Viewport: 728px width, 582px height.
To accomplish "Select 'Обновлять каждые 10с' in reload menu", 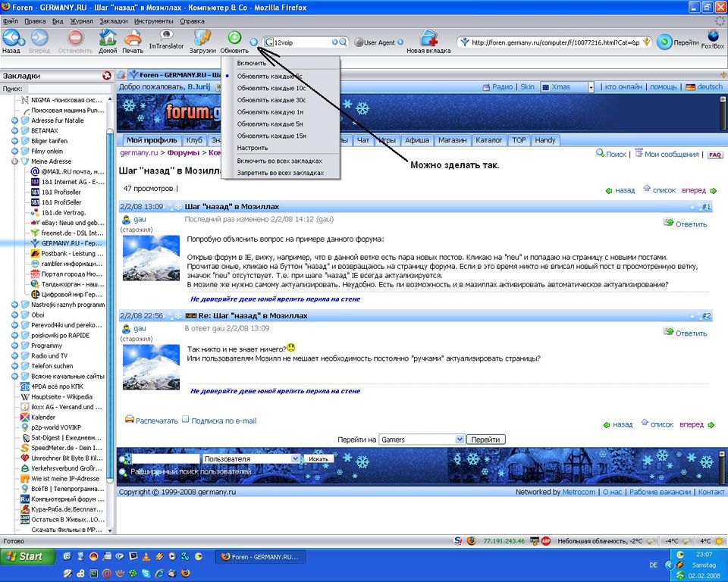I will pyautogui.click(x=280, y=88).
